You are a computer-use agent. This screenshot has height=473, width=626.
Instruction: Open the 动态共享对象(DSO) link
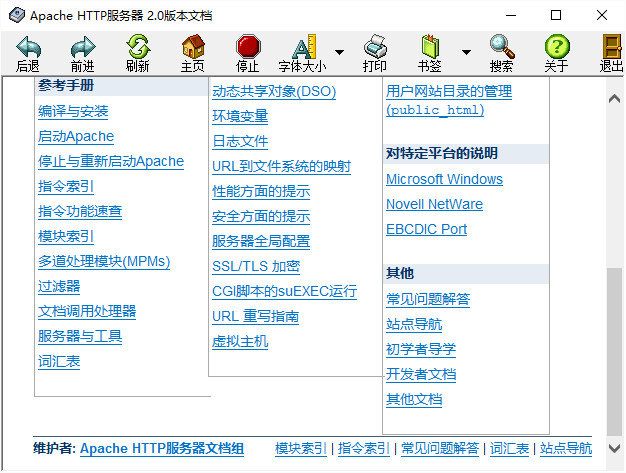(x=274, y=91)
